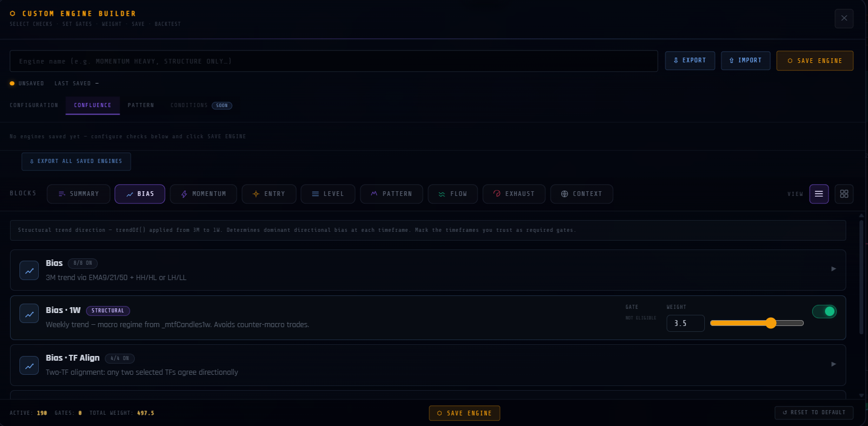Switch to grid view layout
The width and height of the screenshot is (868, 426).
click(x=844, y=194)
